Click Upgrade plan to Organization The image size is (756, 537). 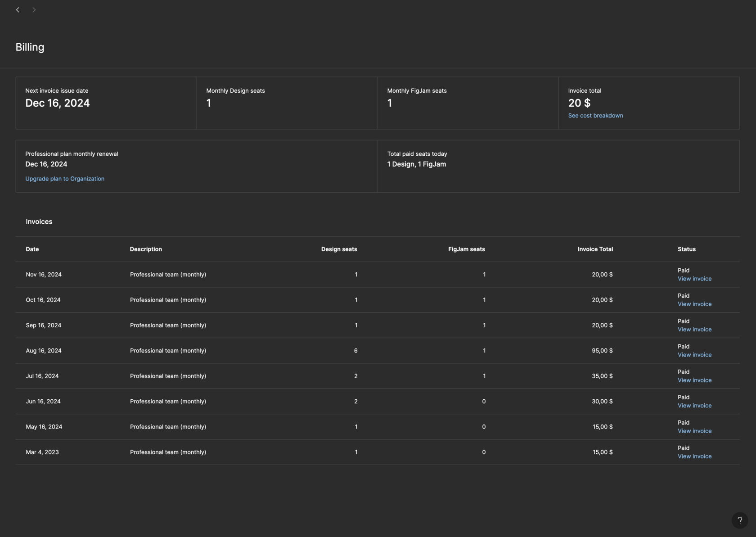65,179
